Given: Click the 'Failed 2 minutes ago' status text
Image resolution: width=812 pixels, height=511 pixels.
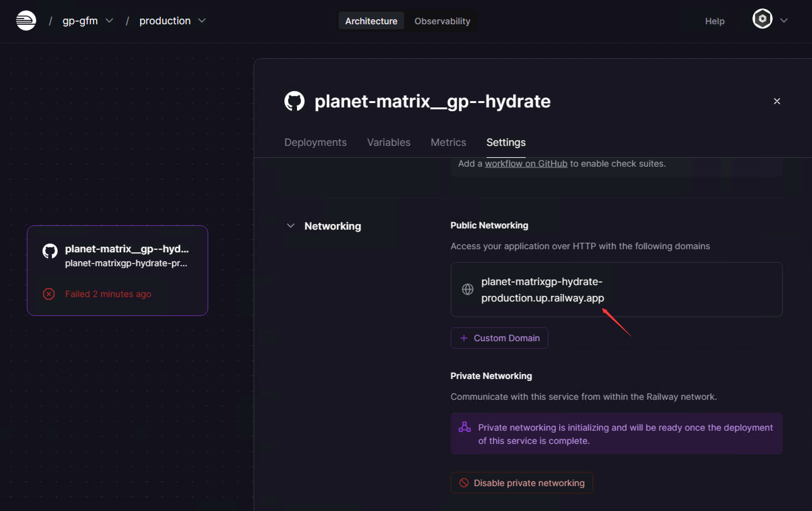Looking at the screenshot, I should point(108,294).
